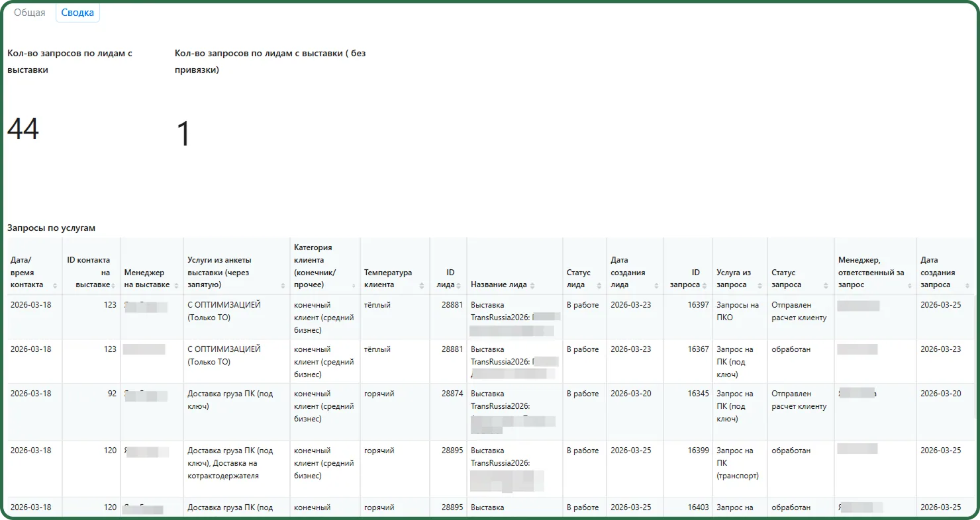Sort by Дата/время контакта column arrows

pyautogui.click(x=55, y=285)
